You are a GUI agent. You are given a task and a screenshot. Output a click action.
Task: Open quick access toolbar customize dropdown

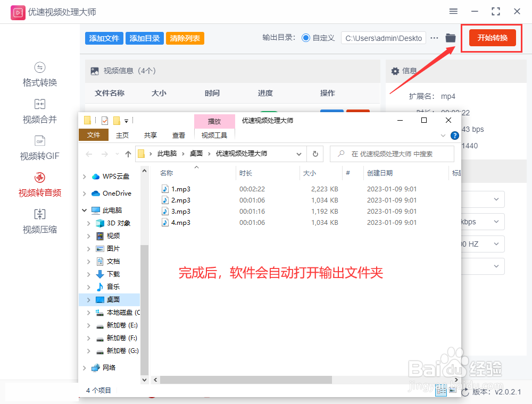pos(126,121)
